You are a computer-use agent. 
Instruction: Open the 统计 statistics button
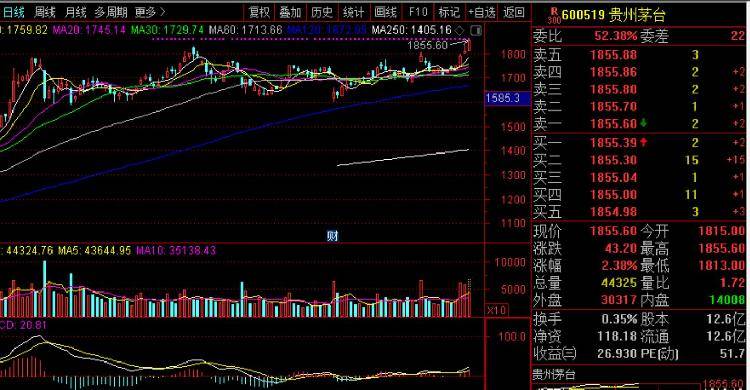(x=353, y=12)
